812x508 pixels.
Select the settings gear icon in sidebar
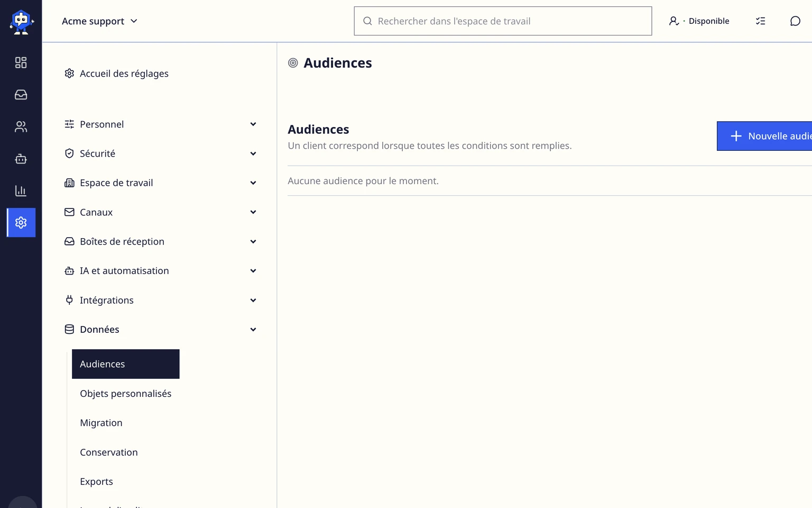(x=21, y=223)
